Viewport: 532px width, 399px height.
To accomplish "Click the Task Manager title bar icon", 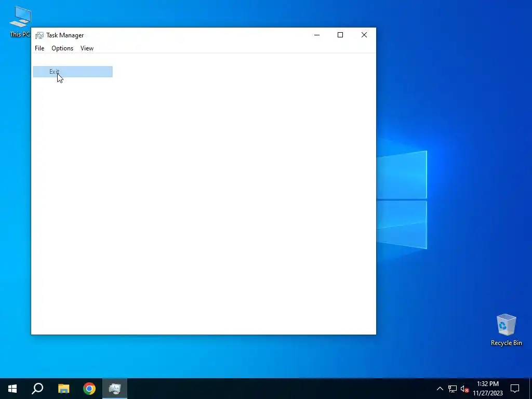I will (39, 35).
